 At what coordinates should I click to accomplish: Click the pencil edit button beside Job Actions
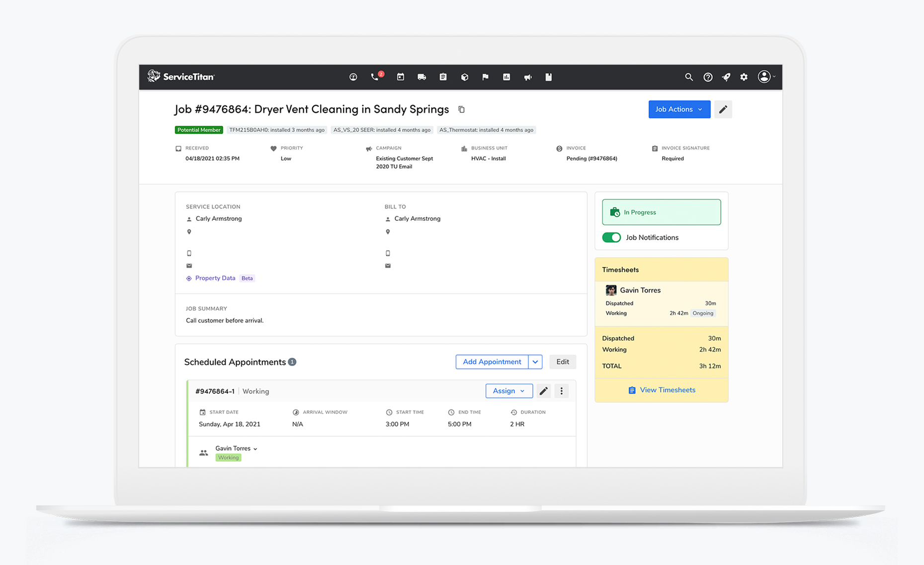723,109
